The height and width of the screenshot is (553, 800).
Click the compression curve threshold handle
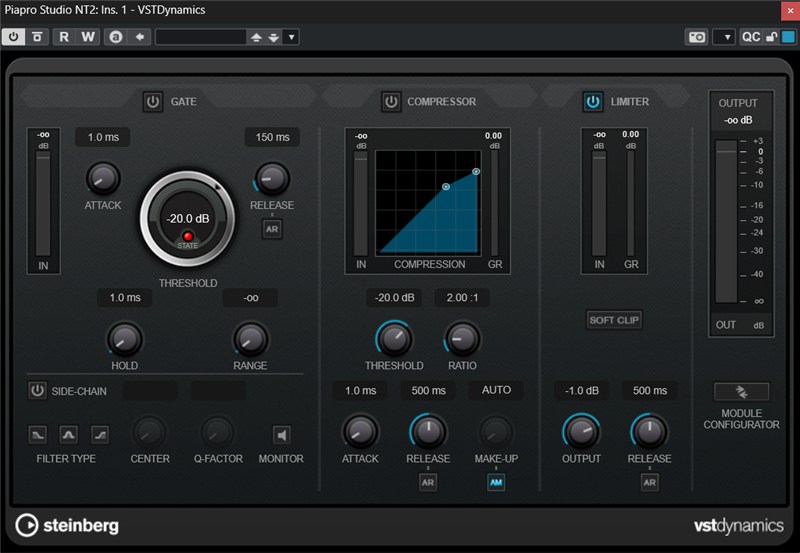446,187
